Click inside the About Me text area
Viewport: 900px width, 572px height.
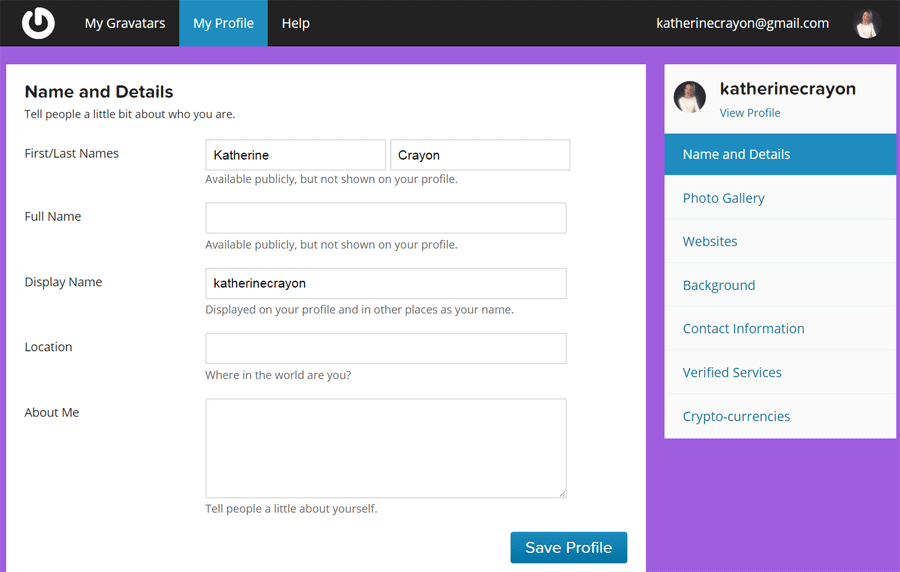click(386, 447)
